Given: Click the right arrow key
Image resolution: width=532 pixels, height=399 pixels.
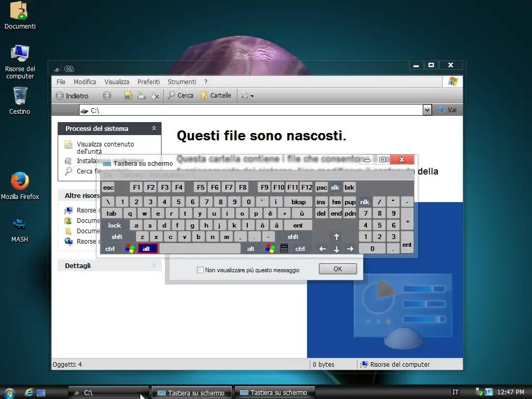Looking at the screenshot, I should tap(350, 249).
